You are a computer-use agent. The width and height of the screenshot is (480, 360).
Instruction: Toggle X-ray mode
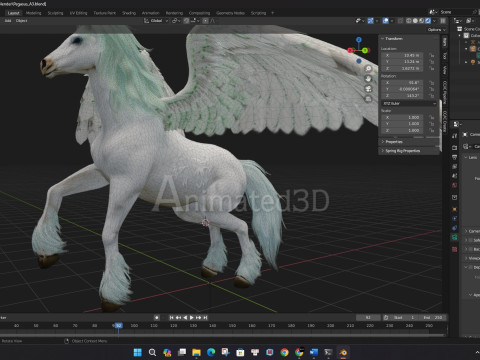pyautogui.click(x=400, y=21)
